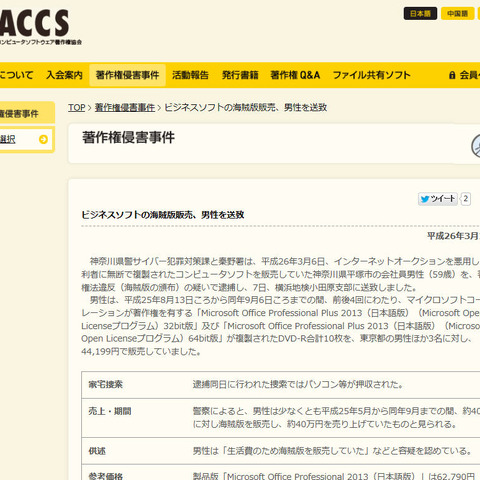This screenshot has height=480, width=480.
Task: Click the article heading ビジネスソフトの海賊版販売、男性を送致
Action: pyautogui.click(x=163, y=215)
